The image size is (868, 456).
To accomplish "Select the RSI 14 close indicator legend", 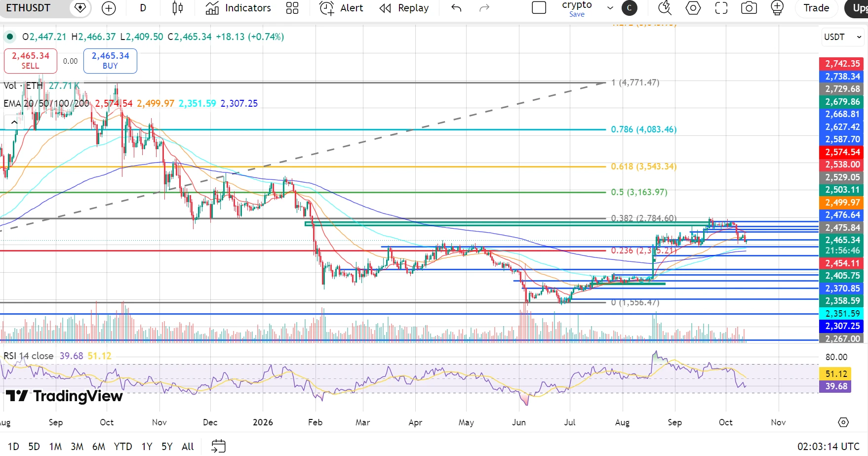I will tap(29, 356).
